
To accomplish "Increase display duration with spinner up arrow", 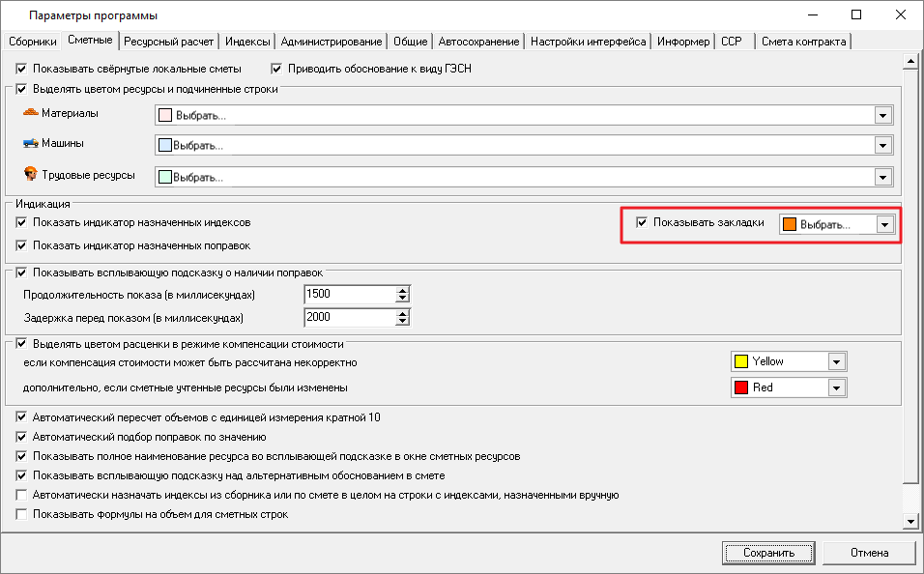I will coord(403,290).
